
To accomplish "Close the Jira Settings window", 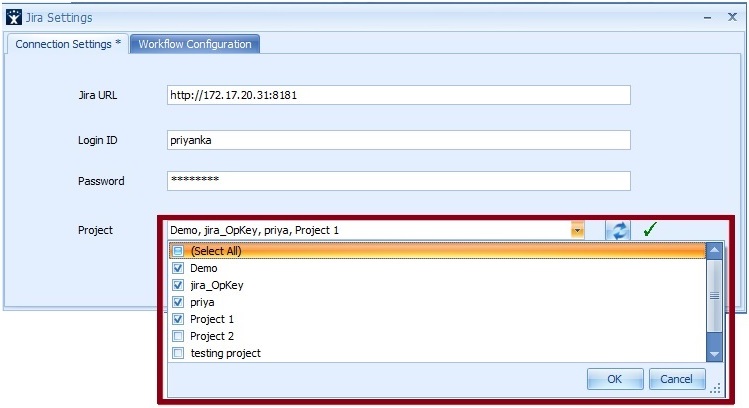I will (732, 17).
